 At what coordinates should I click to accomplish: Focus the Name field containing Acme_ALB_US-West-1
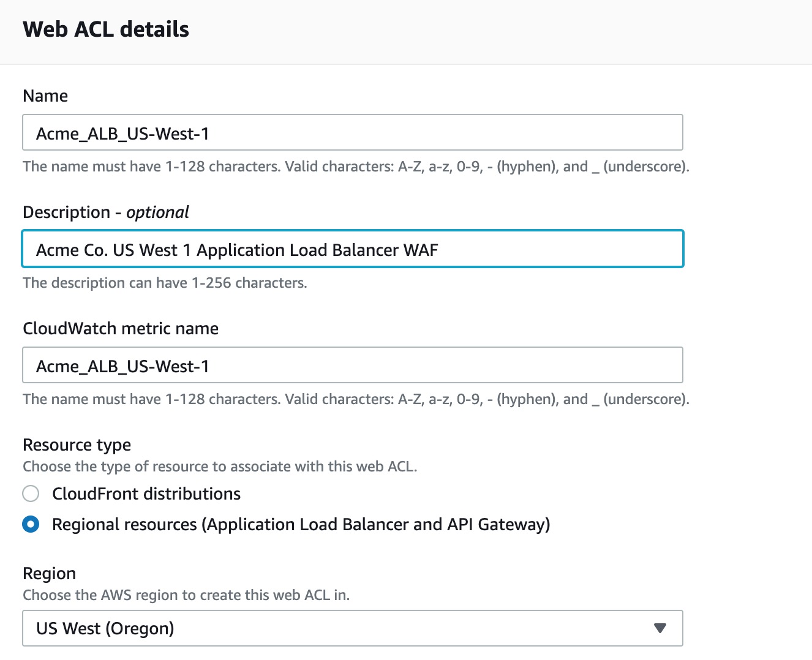click(353, 132)
